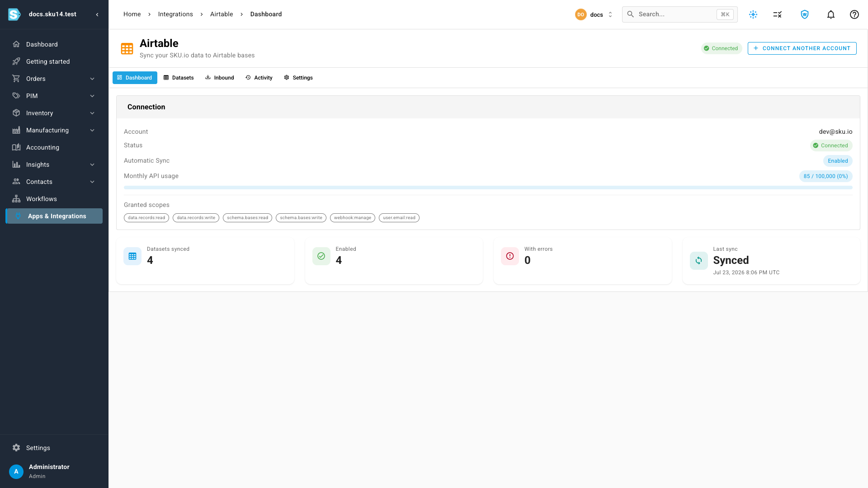Click the Getting started rocket icon
The image size is (868, 488).
pyautogui.click(x=16, y=61)
